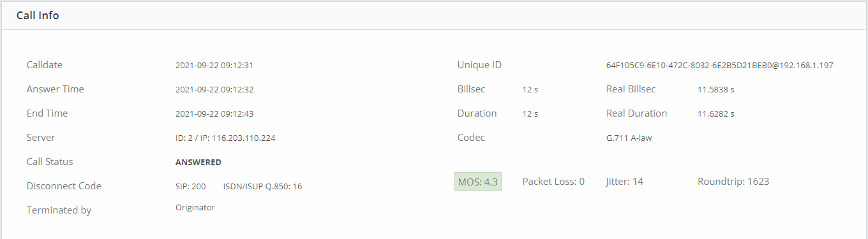The height and width of the screenshot is (239, 868).
Task: Click the Roundtrip: 1623 stat
Action: click(733, 182)
